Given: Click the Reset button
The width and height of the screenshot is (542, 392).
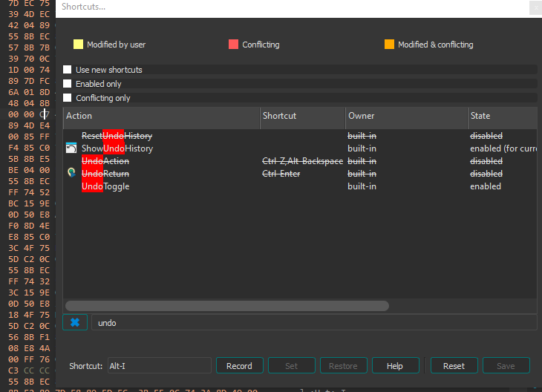Looking at the screenshot, I should 454,366.
